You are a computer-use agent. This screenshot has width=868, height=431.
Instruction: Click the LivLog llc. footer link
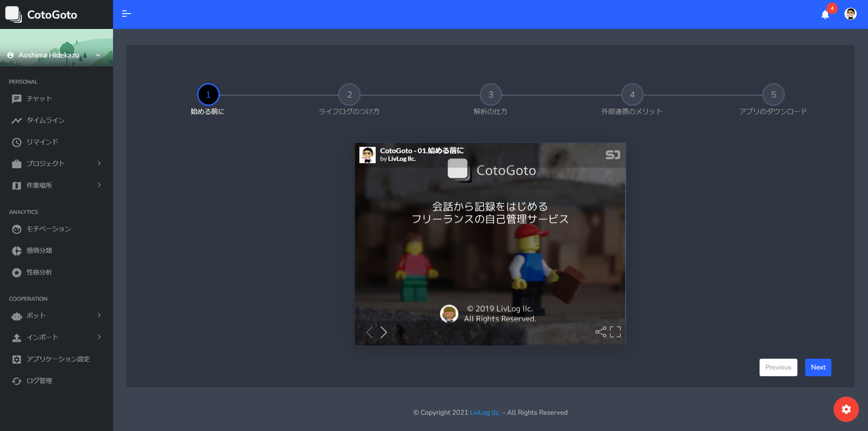(485, 412)
